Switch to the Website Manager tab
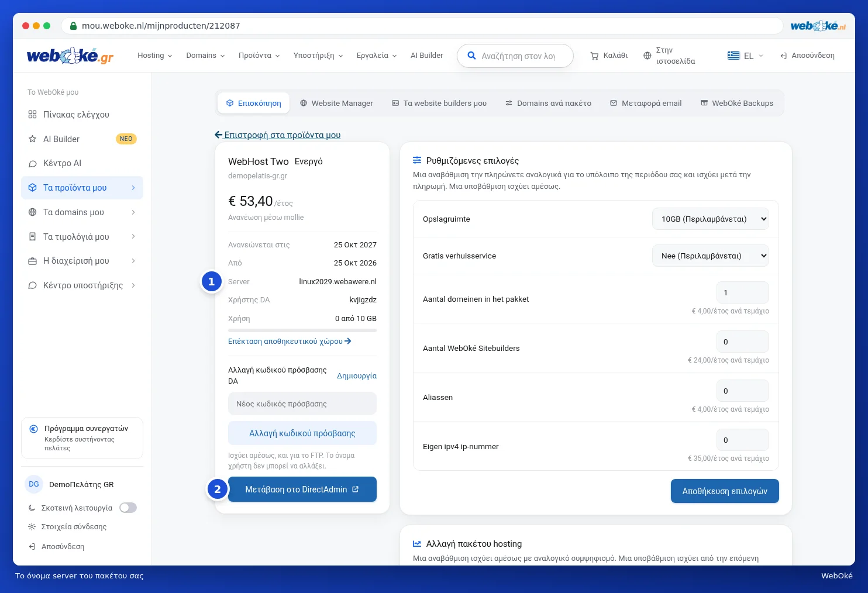The width and height of the screenshot is (868, 593). point(336,104)
